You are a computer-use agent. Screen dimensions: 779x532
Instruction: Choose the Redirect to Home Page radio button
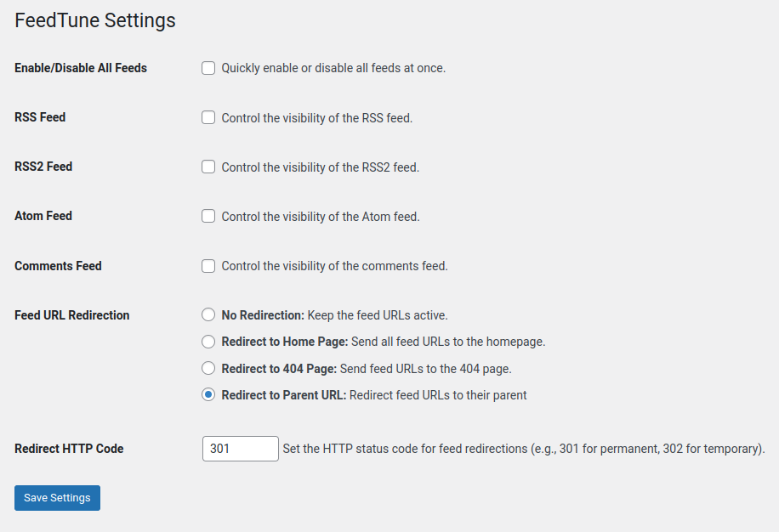(x=208, y=342)
